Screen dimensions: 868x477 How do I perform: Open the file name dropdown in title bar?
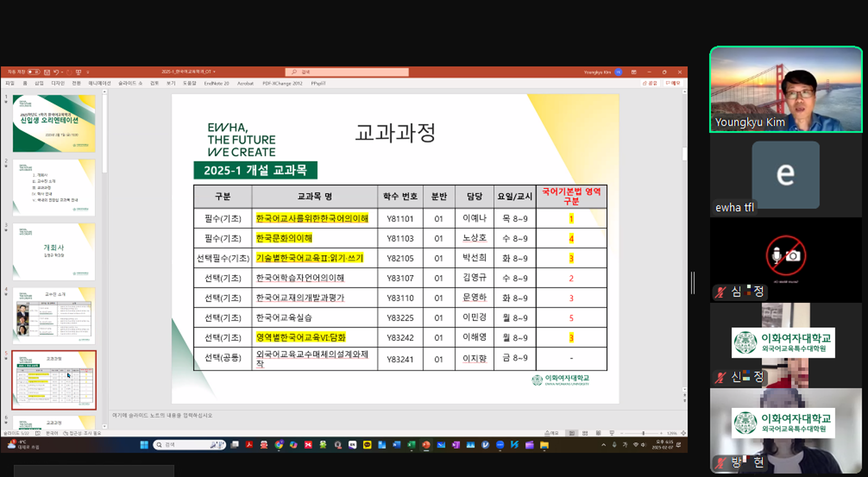click(214, 72)
